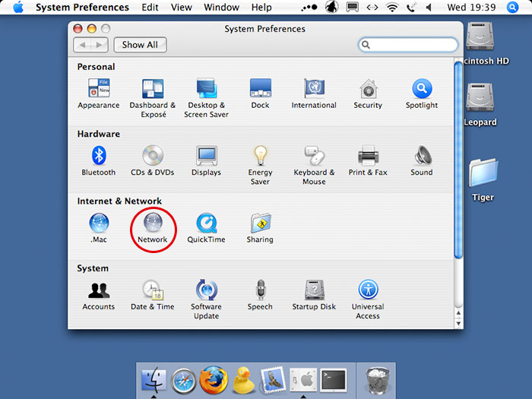Click the scroll down arrow

458,323
